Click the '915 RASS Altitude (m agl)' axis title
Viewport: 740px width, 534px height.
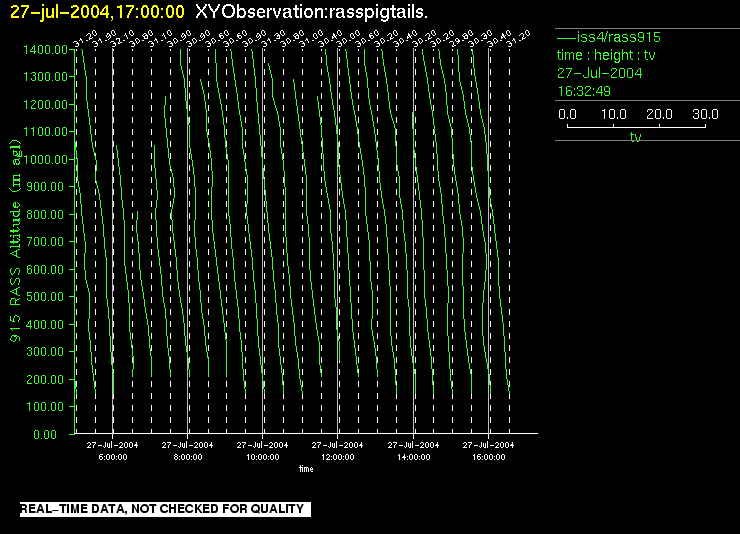pyautogui.click(x=15, y=240)
